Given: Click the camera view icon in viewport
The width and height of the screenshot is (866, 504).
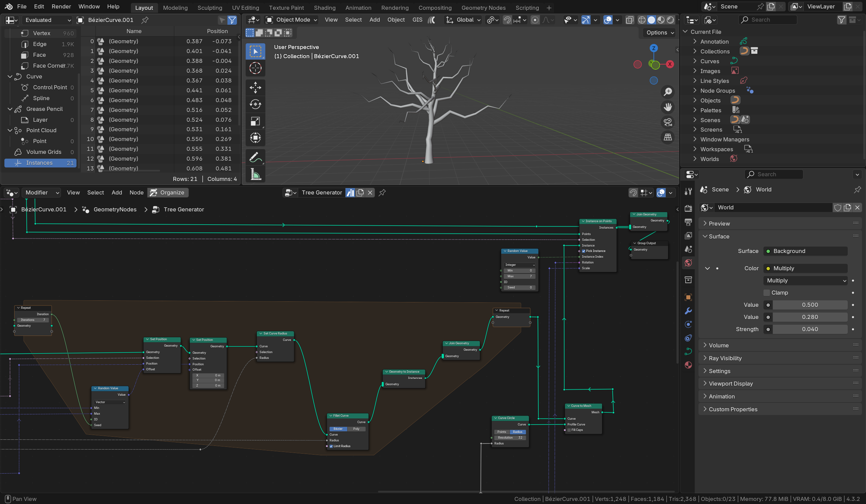Looking at the screenshot, I should coord(668,122).
